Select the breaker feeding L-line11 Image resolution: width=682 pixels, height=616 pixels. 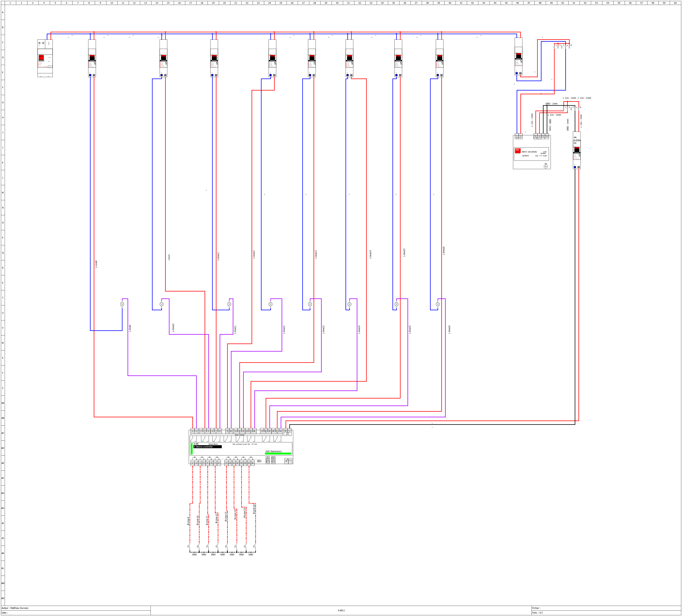point(214,58)
